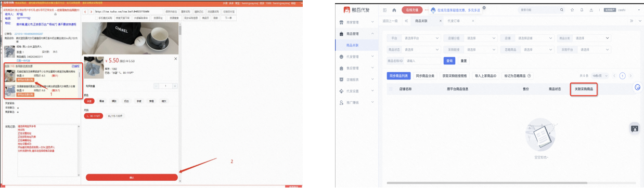Decrease purchase quantity with minus button
The image size is (644, 188).
(x=157, y=86)
